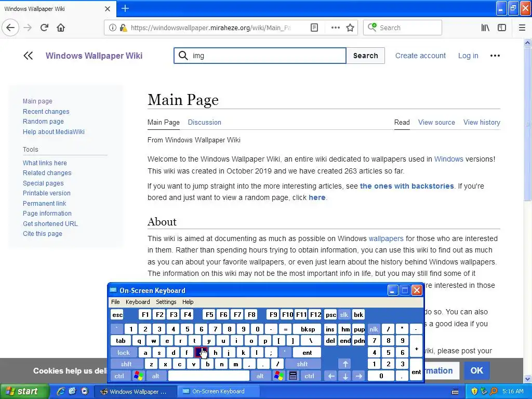Click the Windows Wallpaper Wiki site title
This screenshot has width=532, height=399.
pyautogui.click(x=94, y=56)
